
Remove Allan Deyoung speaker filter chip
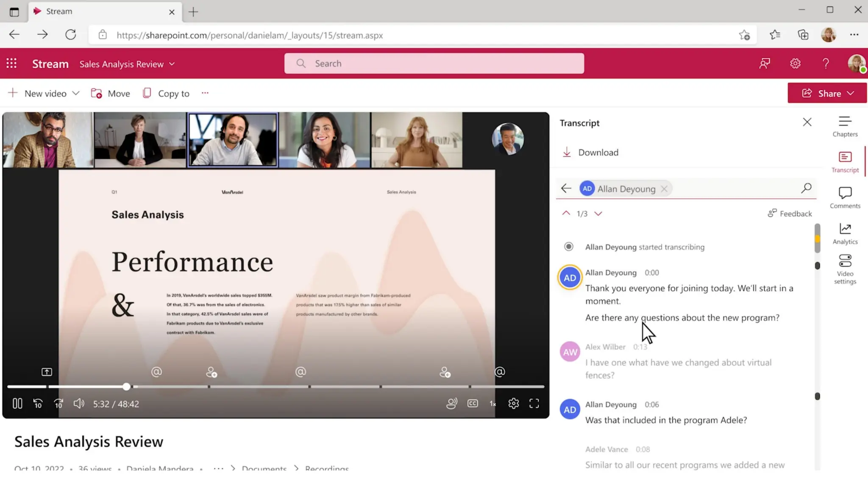coord(664,189)
